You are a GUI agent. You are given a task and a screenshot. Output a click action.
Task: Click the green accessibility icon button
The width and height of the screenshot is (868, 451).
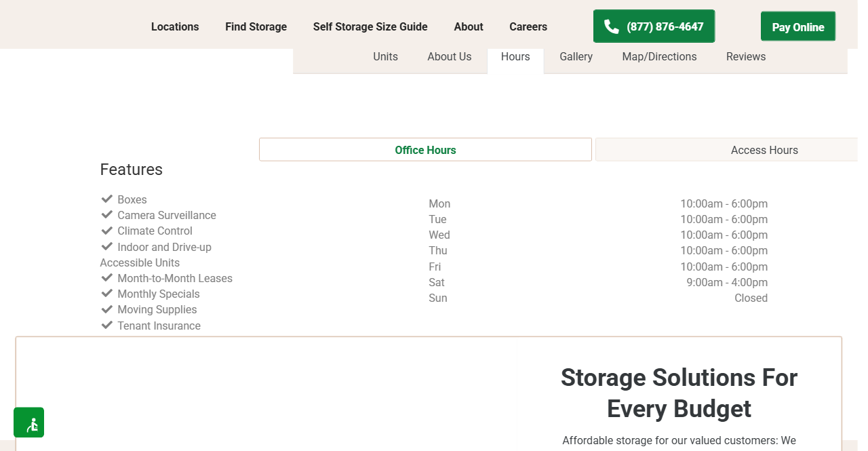[x=28, y=423]
